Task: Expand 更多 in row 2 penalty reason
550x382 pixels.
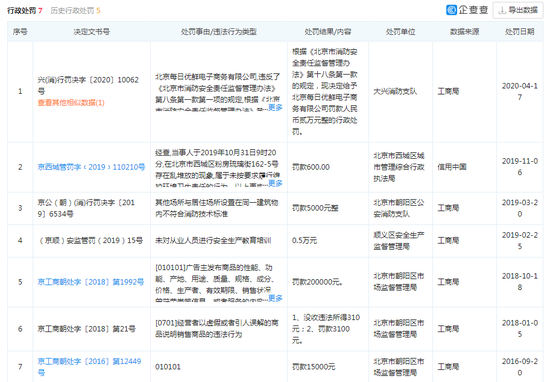Action: 275,183
